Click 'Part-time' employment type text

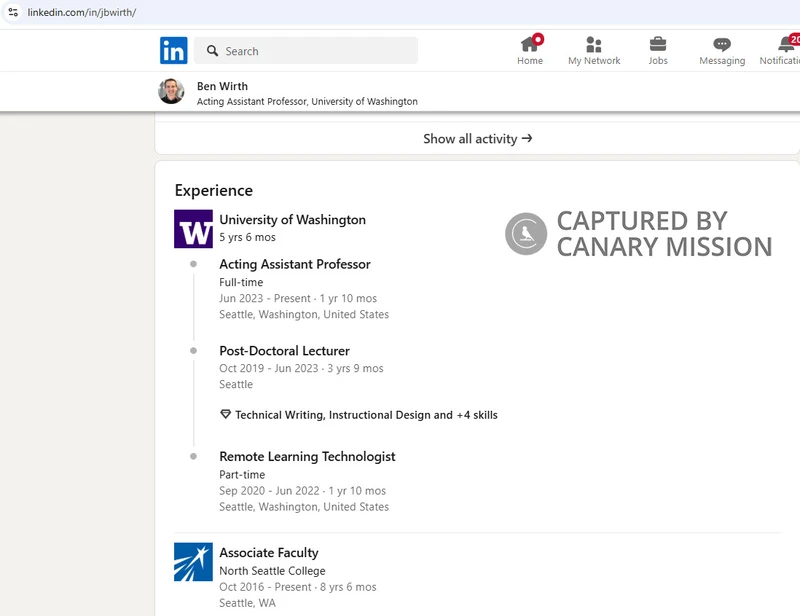coord(242,475)
